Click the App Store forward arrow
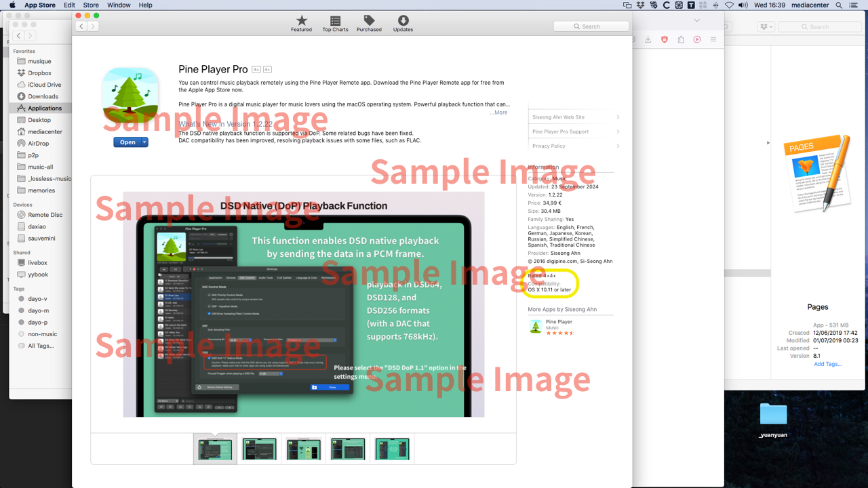Image resolution: width=868 pixels, height=488 pixels. coord(93,26)
